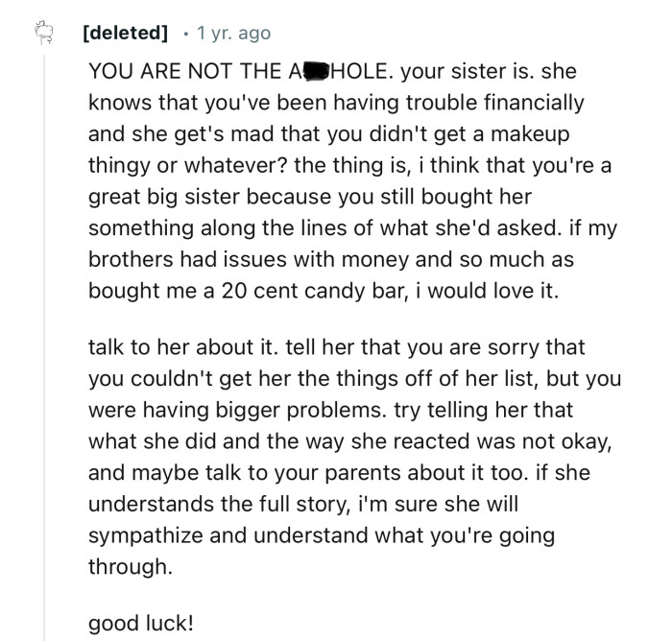Screen dimensions: 672x641
Task: Click the "YOU ARE NOT THE" opening text
Action: [195, 72]
